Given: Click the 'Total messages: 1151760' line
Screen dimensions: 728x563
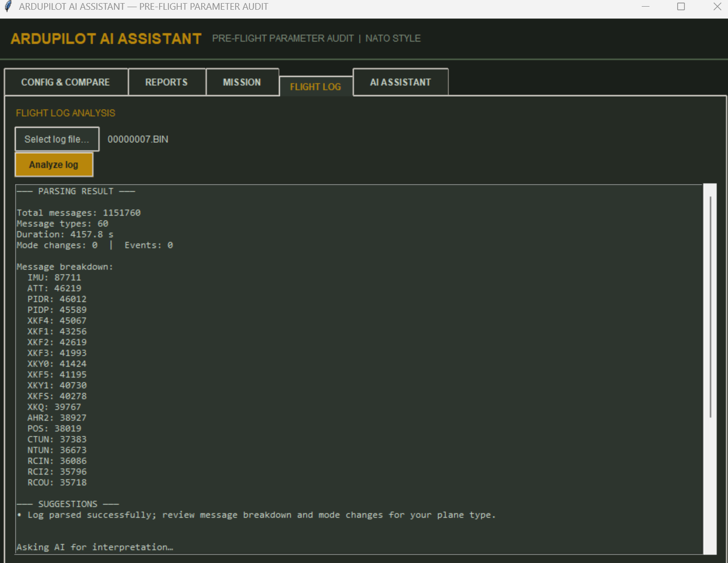Looking at the screenshot, I should coord(79,213).
